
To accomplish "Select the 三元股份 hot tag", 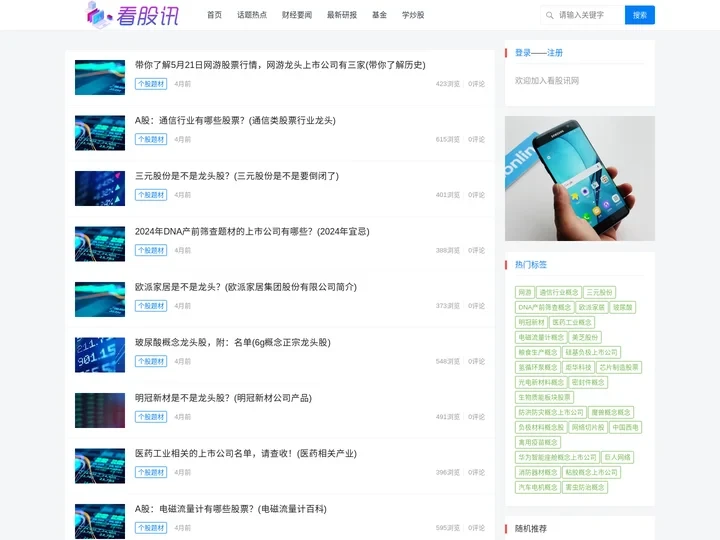I will 600,292.
